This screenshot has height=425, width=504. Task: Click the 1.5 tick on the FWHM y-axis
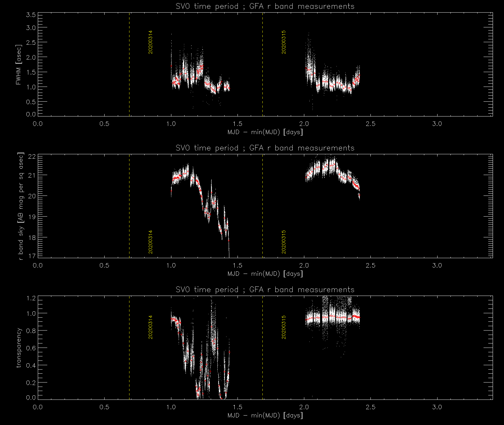[x=31, y=72]
